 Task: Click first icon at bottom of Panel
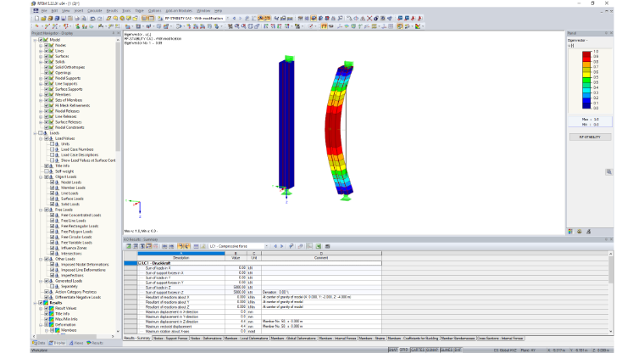click(570, 231)
